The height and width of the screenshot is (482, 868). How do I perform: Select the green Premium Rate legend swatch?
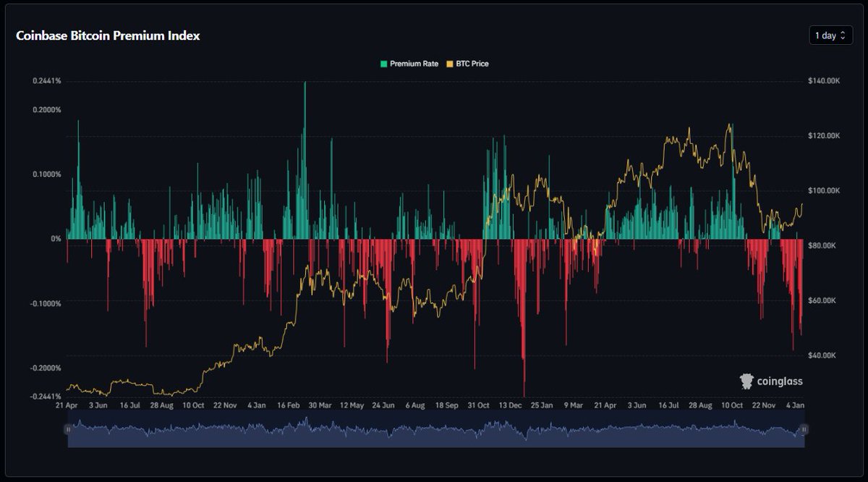pos(384,64)
